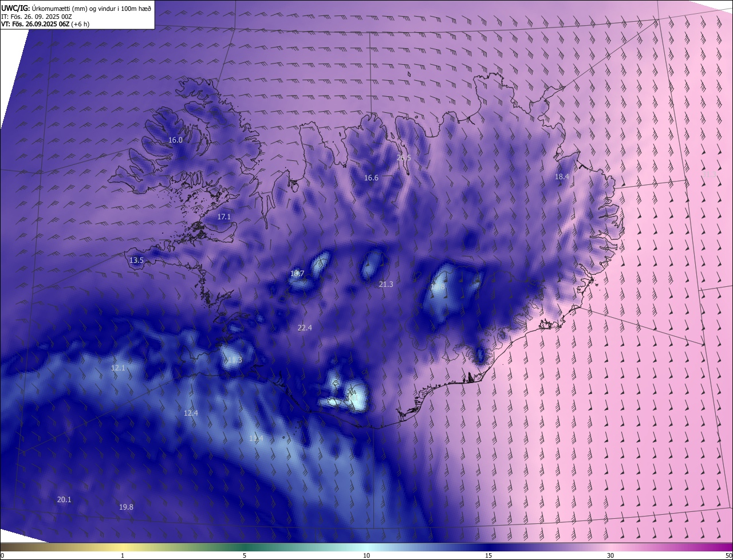Image resolution: width=733 pixels, height=560 pixels.
Task: Click the 12.4 value south of the coast
Action: [191, 413]
